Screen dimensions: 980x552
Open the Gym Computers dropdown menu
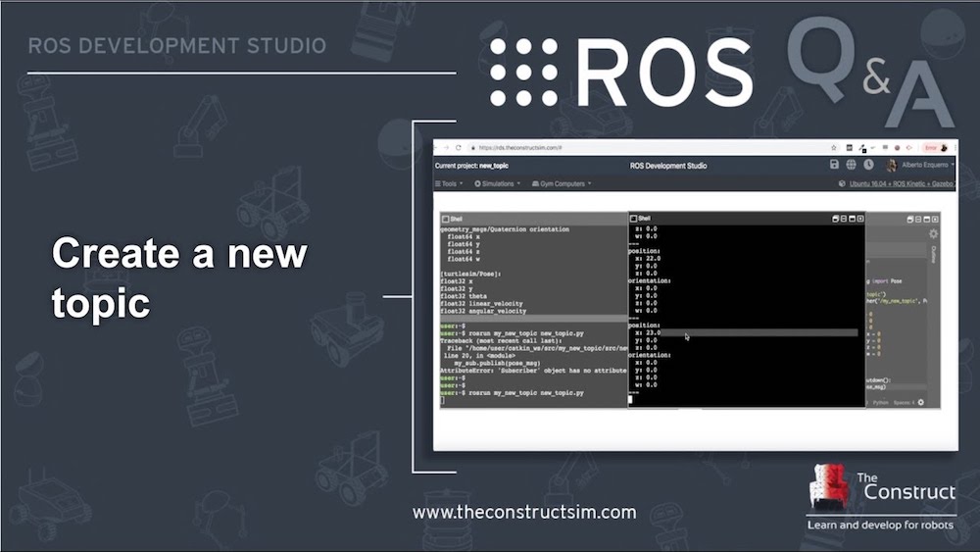click(562, 183)
